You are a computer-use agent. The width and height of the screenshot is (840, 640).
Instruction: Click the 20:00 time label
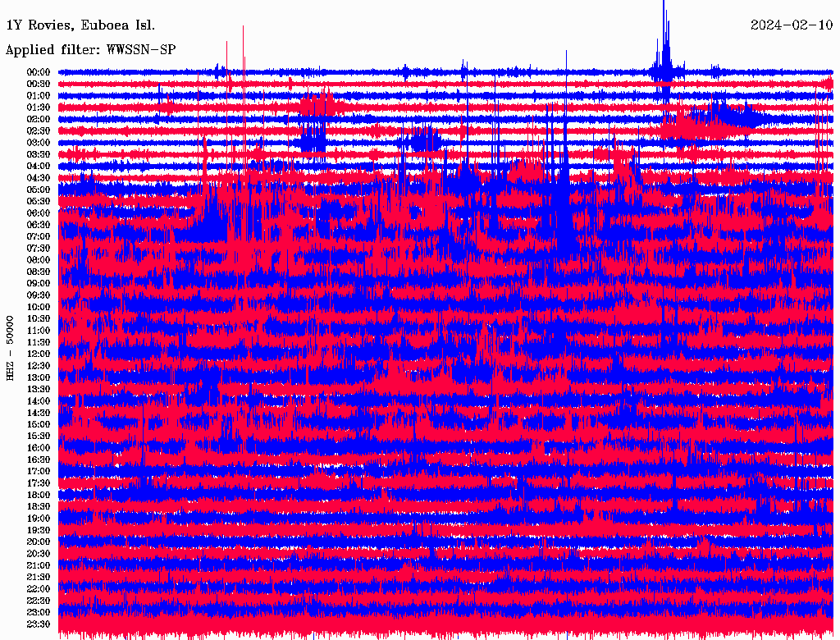[39, 542]
